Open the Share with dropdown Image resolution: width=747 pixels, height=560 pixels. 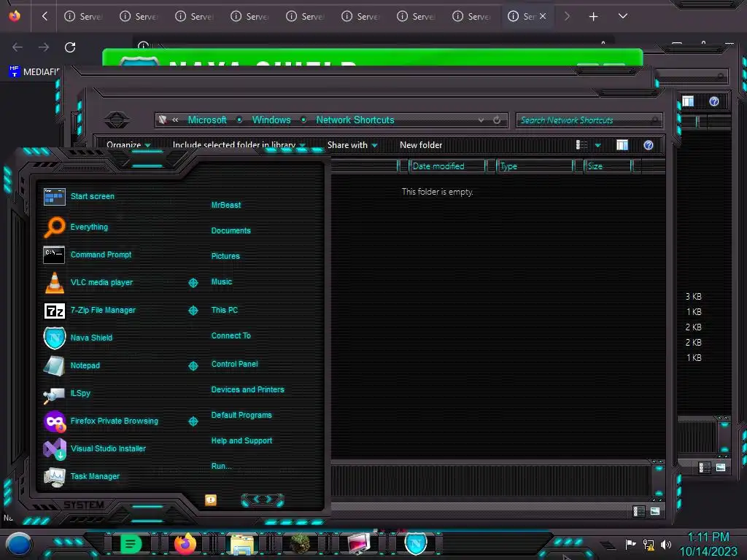(x=352, y=145)
